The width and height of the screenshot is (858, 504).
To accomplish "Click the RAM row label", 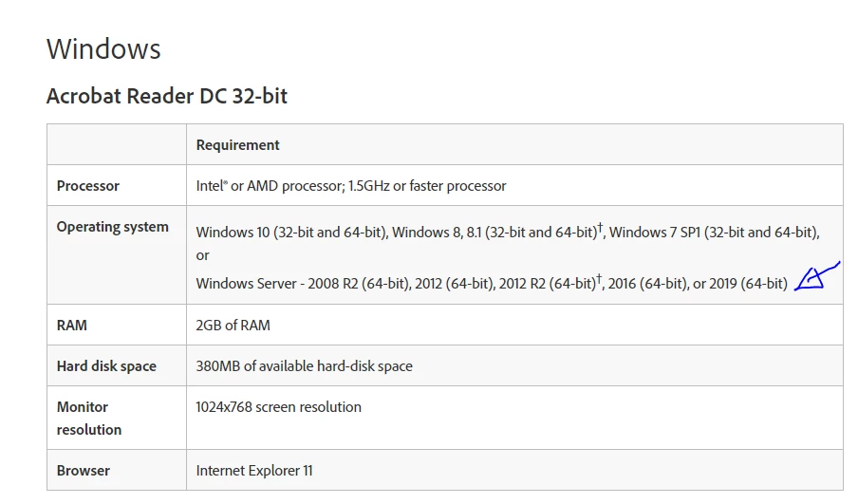I will 72,325.
